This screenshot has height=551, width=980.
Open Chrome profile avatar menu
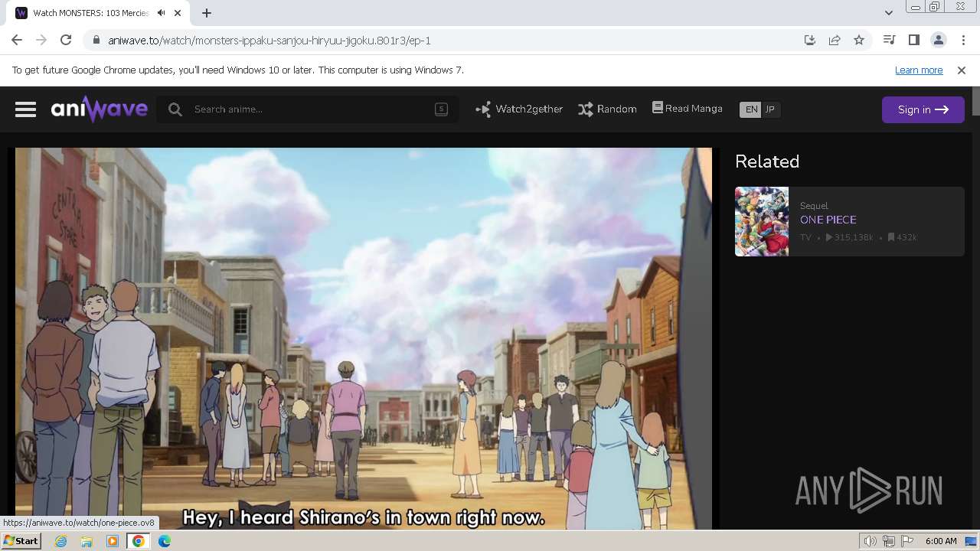(x=939, y=41)
